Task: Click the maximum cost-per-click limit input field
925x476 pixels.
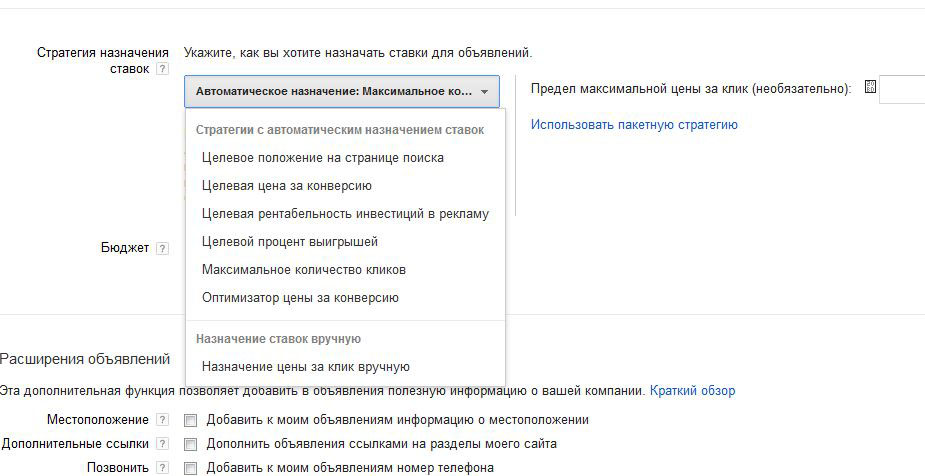Action: click(x=903, y=89)
